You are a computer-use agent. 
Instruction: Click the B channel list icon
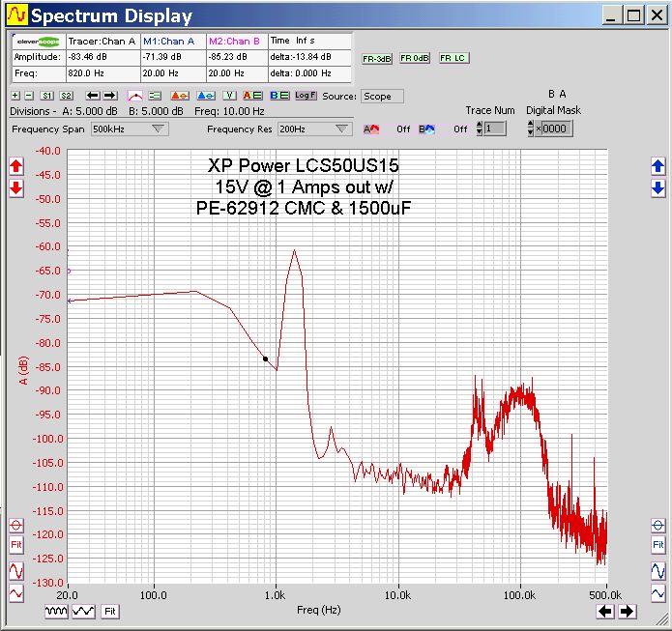coord(279,96)
